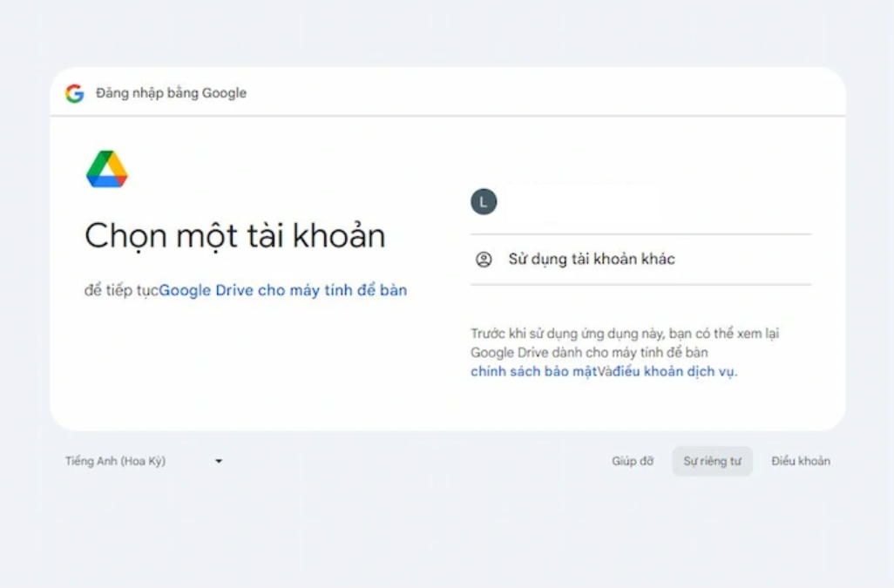Open the điều khoản dịch vụ link
Image resolution: width=894 pixels, height=588 pixels.
point(674,371)
